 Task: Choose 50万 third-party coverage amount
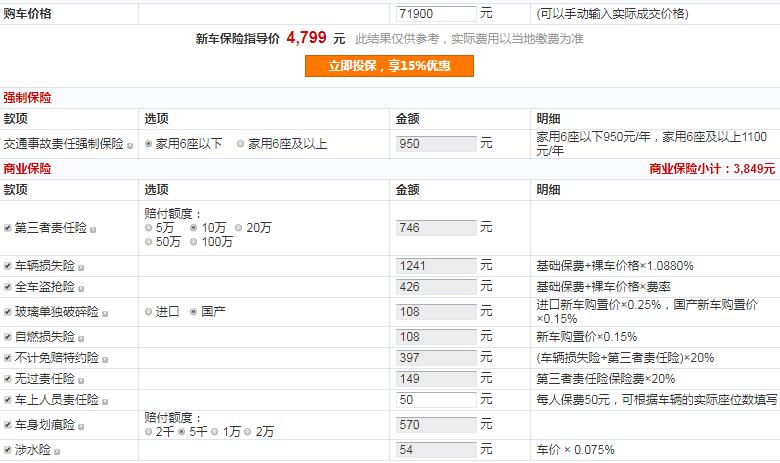pyautogui.click(x=148, y=242)
